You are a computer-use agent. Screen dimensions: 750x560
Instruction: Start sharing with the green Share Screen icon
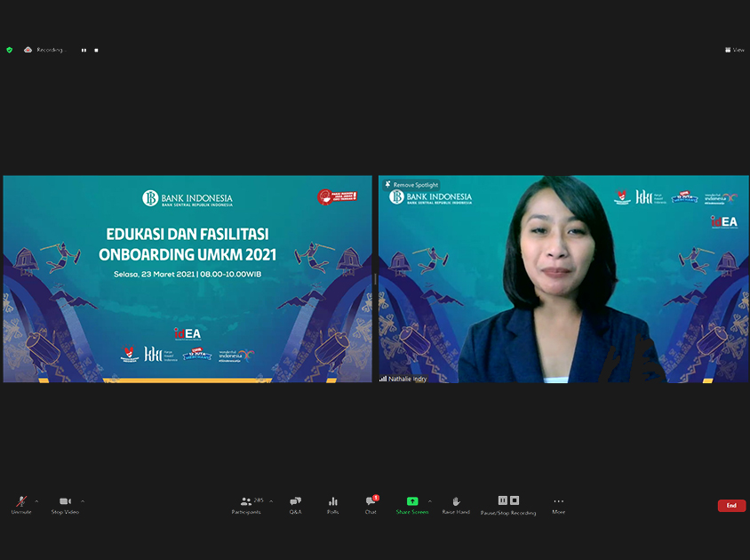click(412, 501)
